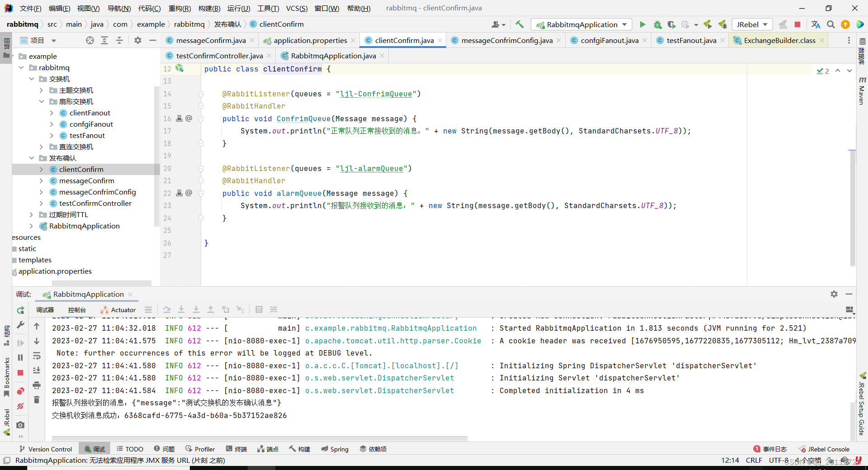The height and width of the screenshot is (470, 868).
Task: Stop the debug session with the red square
Action: [x=20, y=373]
